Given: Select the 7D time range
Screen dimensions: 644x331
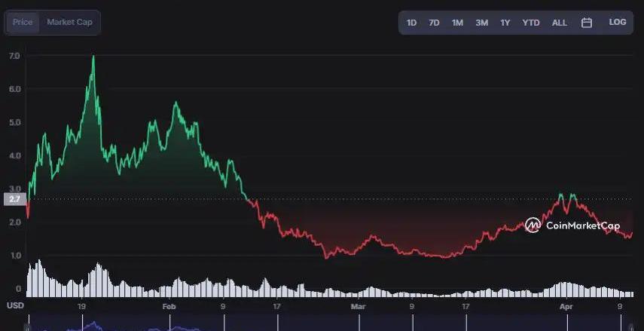Looking at the screenshot, I should tap(434, 23).
